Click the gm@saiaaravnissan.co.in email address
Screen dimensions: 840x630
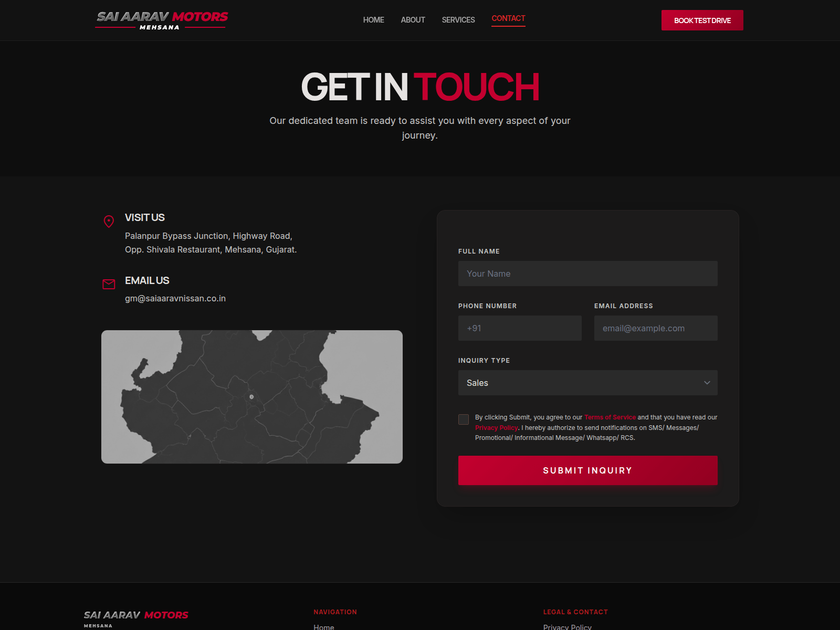175,299
